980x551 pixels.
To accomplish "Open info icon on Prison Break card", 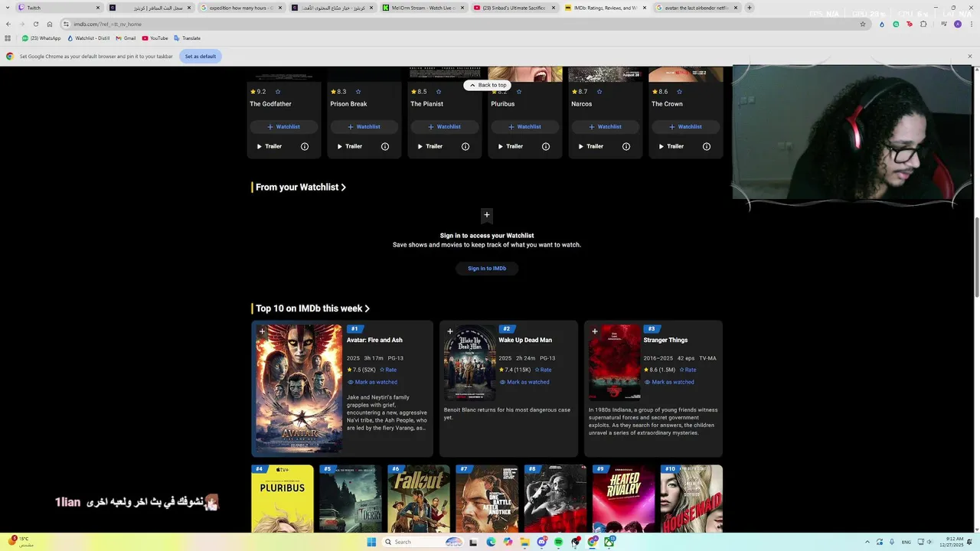I will [x=385, y=146].
